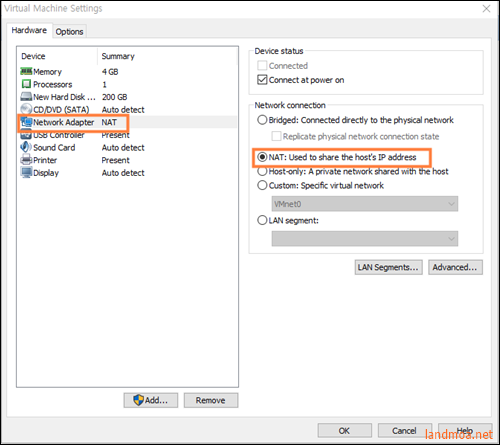The height and width of the screenshot is (445, 500).
Task: Select the Display device icon
Action: [26, 172]
